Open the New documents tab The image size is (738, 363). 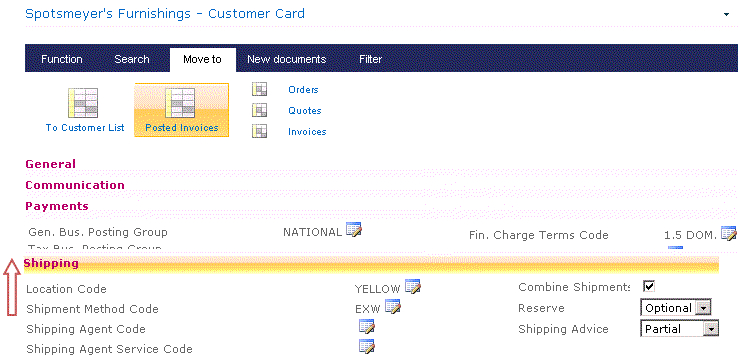(287, 59)
